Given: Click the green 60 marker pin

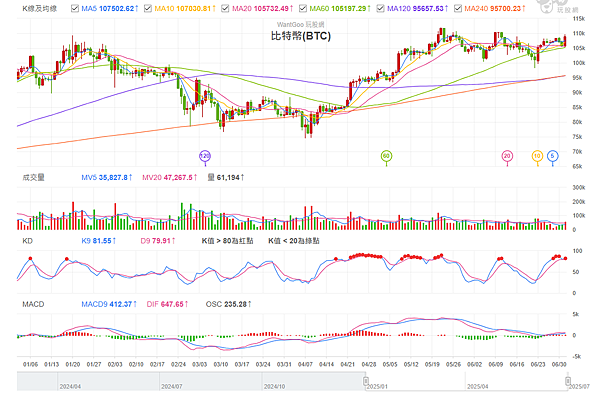Looking at the screenshot, I should (386, 156).
